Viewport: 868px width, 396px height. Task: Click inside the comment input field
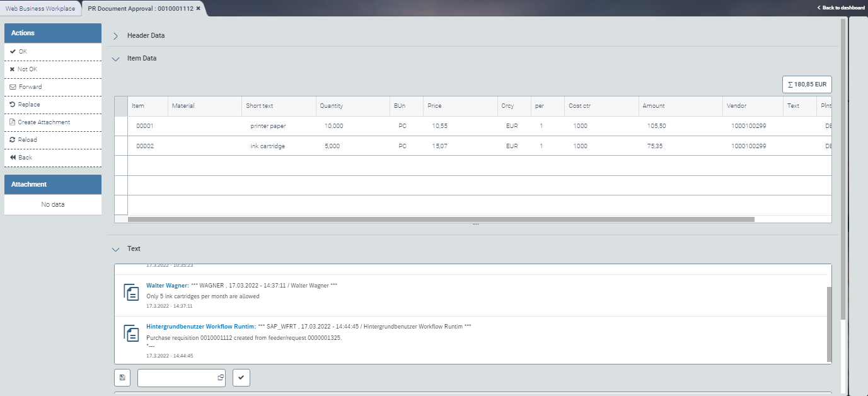176,377
